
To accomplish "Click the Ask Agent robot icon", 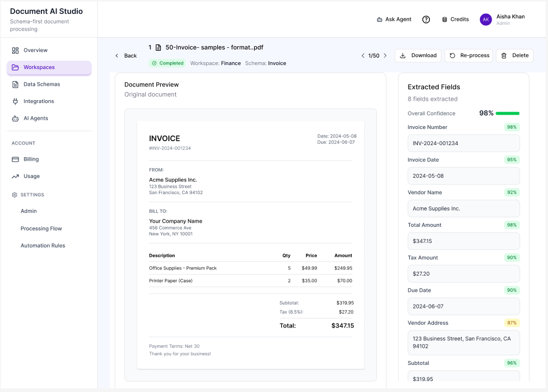I will [x=380, y=20].
